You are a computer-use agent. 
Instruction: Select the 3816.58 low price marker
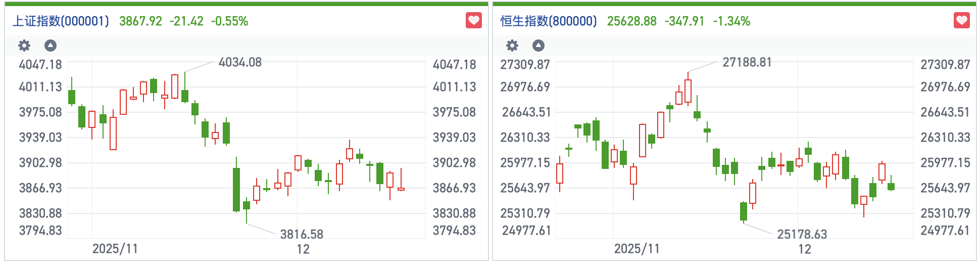302,234
